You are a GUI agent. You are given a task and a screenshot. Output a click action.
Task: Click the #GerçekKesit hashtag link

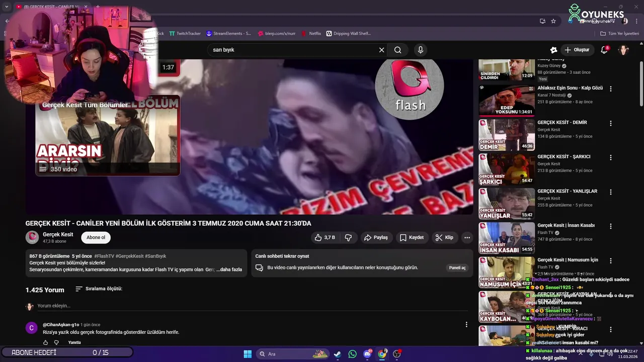[129, 256]
